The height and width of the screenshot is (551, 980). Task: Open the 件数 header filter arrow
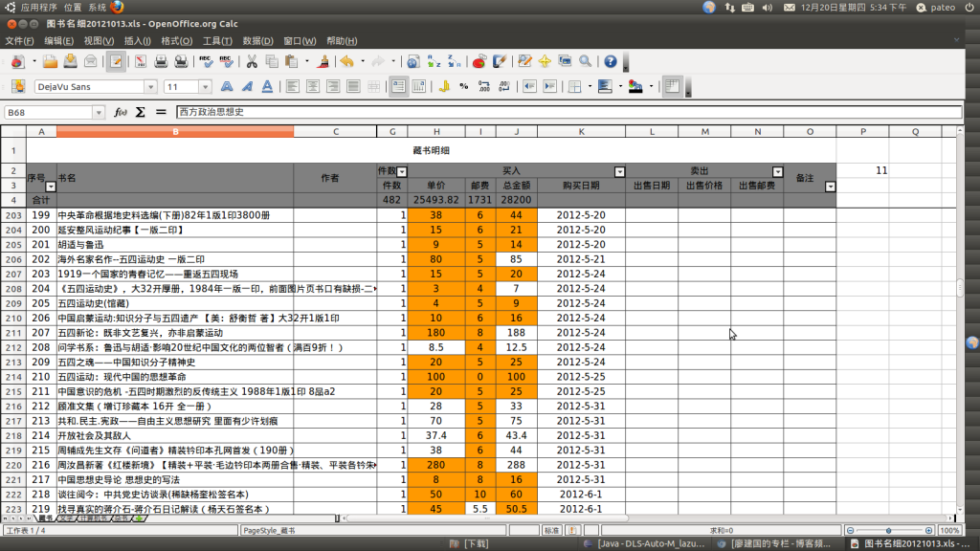(x=402, y=172)
